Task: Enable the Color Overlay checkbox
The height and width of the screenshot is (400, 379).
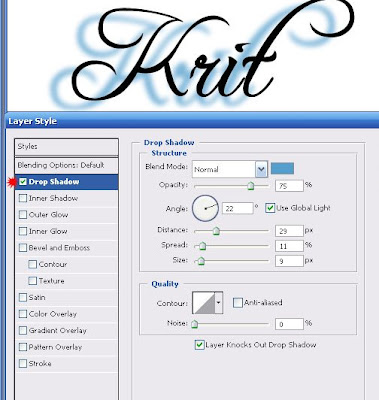Action: point(23,314)
